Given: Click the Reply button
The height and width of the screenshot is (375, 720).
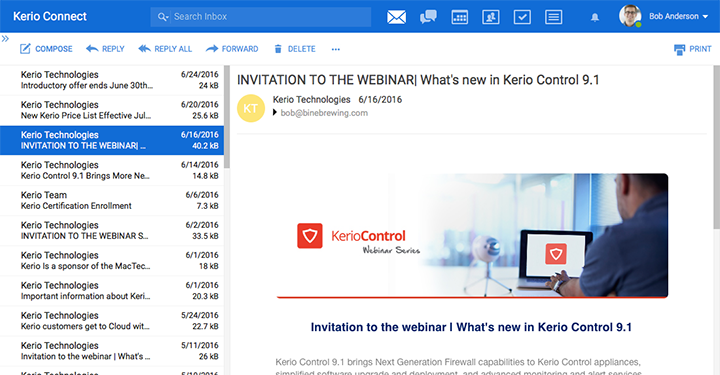Looking at the screenshot, I should (x=105, y=49).
